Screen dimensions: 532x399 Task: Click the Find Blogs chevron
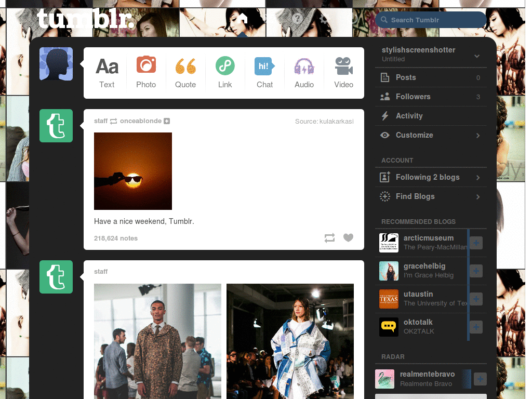pos(478,197)
